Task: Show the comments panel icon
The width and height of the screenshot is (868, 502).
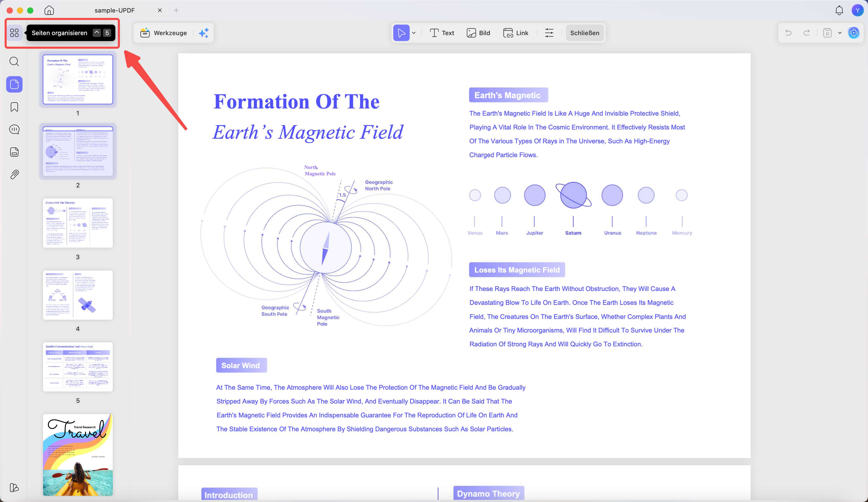Action: pos(14,129)
